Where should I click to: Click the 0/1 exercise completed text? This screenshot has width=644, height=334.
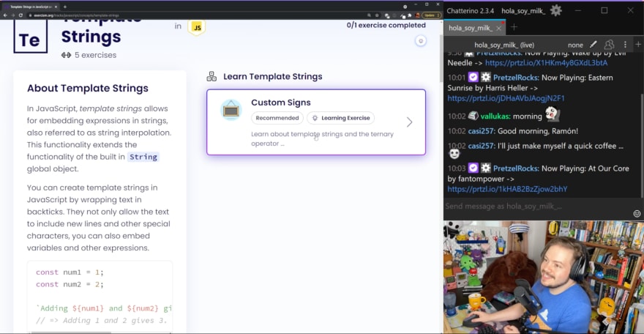click(386, 25)
